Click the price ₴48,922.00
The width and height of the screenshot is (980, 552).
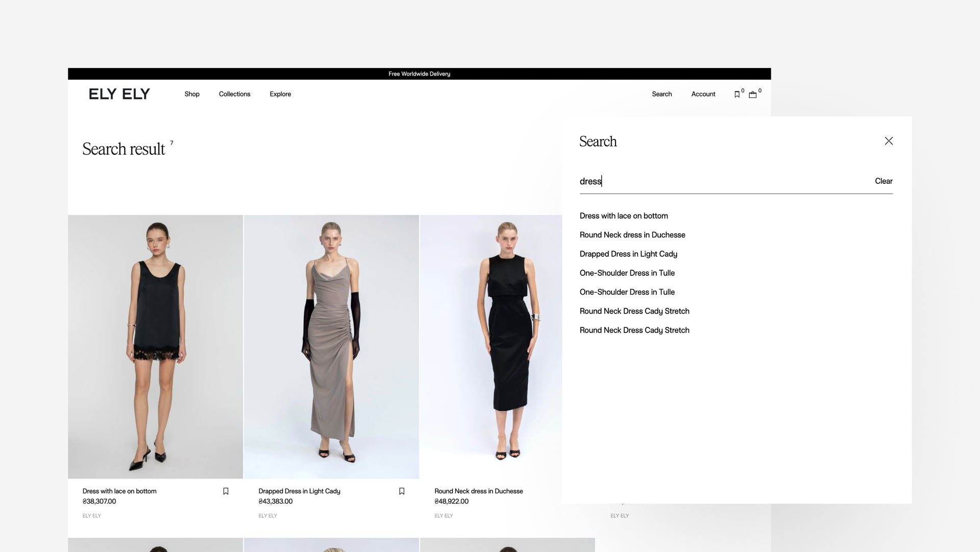coord(452,501)
